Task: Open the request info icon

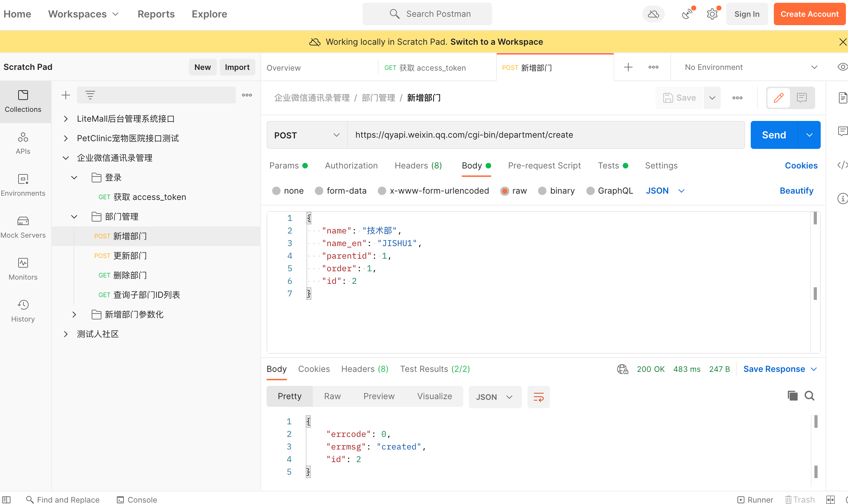Action: pos(842,199)
